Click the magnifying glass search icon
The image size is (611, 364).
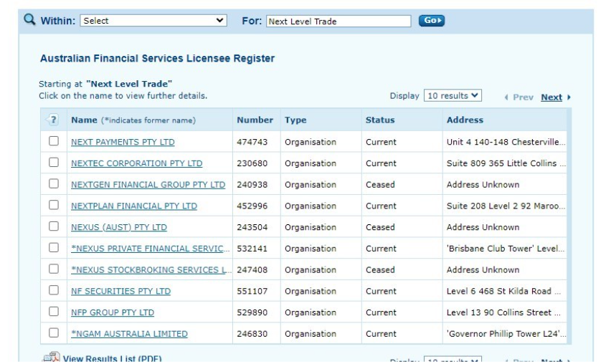click(29, 19)
